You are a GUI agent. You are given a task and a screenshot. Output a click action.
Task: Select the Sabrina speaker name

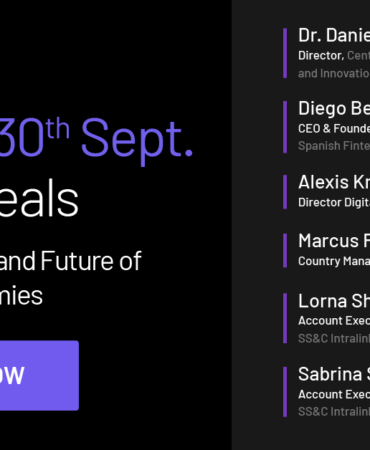334,374
